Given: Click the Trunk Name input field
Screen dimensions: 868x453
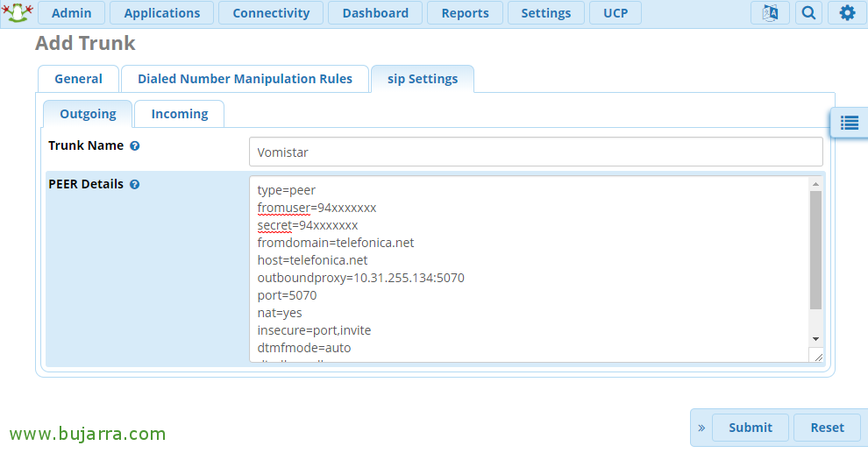Looking at the screenshot, I should [x=536, y=152].
